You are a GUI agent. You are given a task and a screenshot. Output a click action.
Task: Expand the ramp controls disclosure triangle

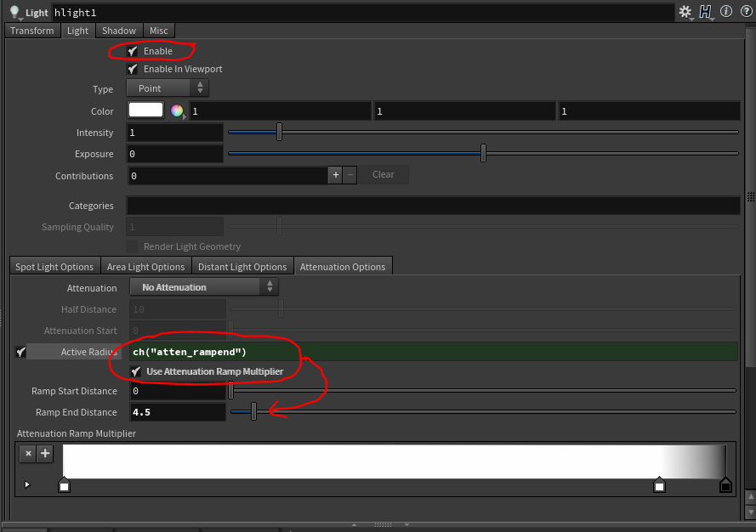tap(27, 484)
